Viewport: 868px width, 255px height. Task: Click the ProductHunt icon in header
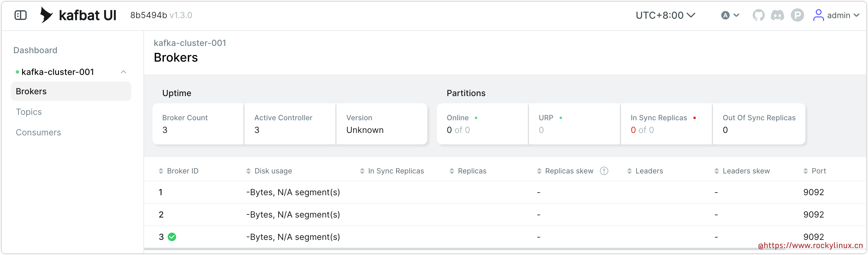point(797,15)
